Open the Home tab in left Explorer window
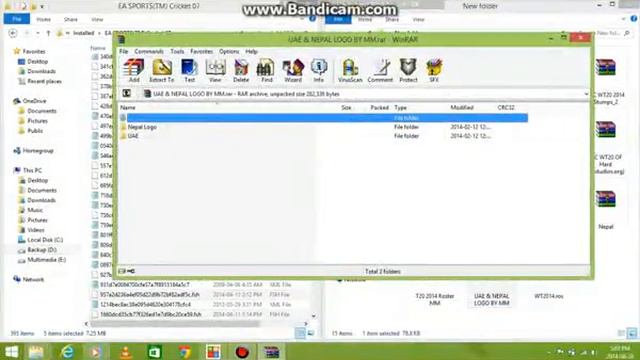The image size is (640, 360). pyautogui.click(x=43, y=19)
